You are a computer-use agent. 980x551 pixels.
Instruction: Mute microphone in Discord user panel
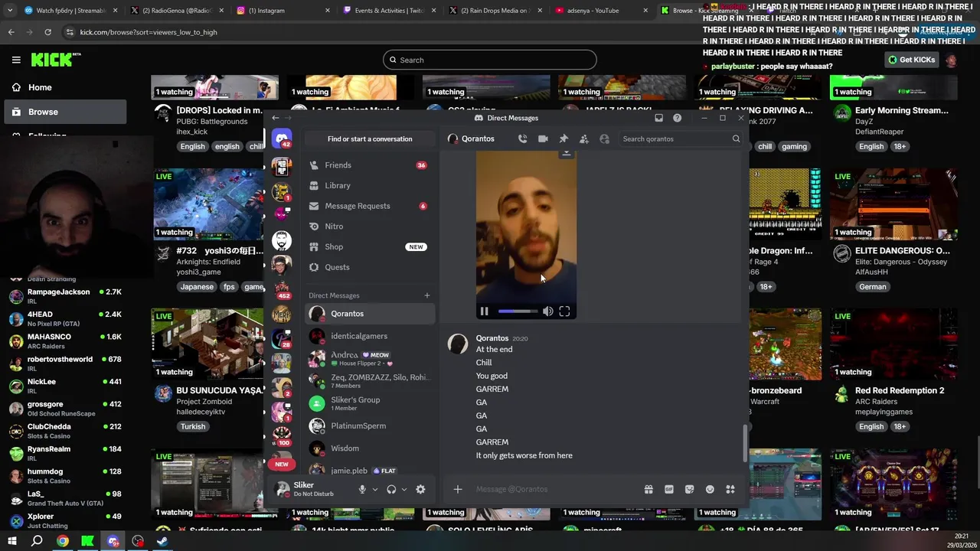click(362, 489)
